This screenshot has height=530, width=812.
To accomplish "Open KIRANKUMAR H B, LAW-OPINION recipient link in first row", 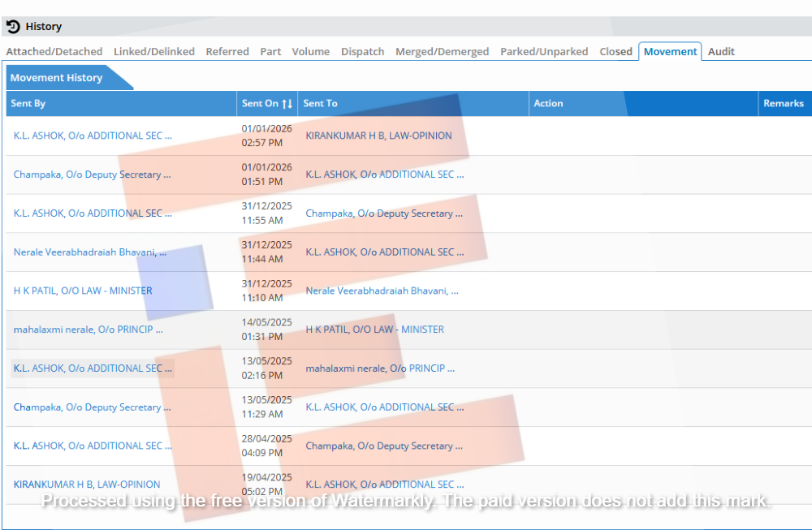I will click(378, 136).
